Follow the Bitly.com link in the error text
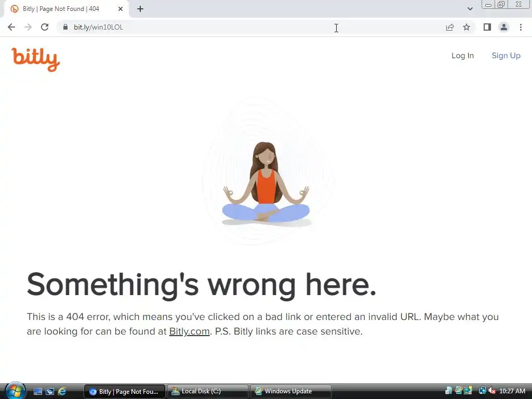532x399 pixels. click(x=189, y=331)
